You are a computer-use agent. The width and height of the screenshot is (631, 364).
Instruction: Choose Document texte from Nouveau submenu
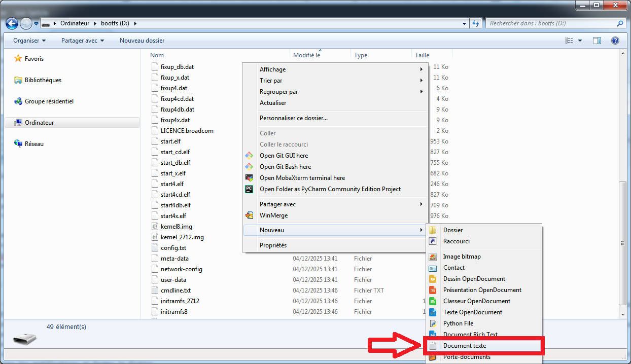(464, 346)
